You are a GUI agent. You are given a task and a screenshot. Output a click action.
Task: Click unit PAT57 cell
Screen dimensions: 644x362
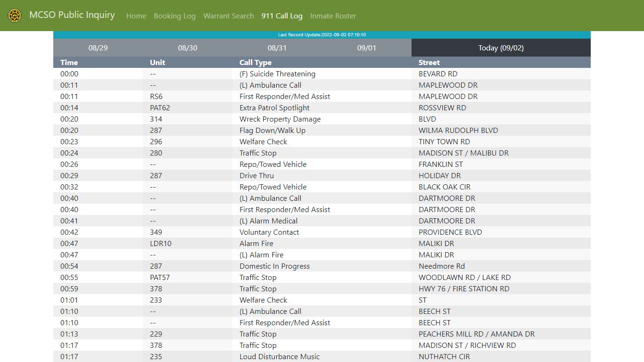pyautogui.click(x=188, y=277)
